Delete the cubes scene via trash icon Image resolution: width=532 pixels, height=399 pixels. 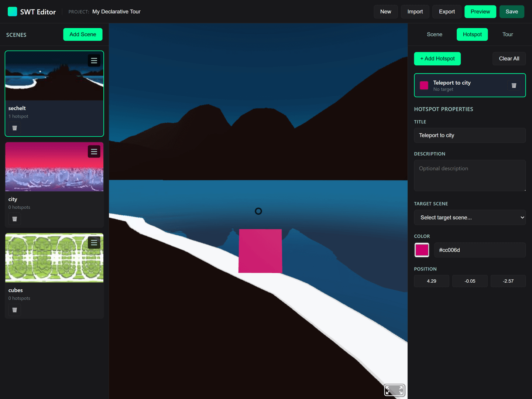[15, 310]
